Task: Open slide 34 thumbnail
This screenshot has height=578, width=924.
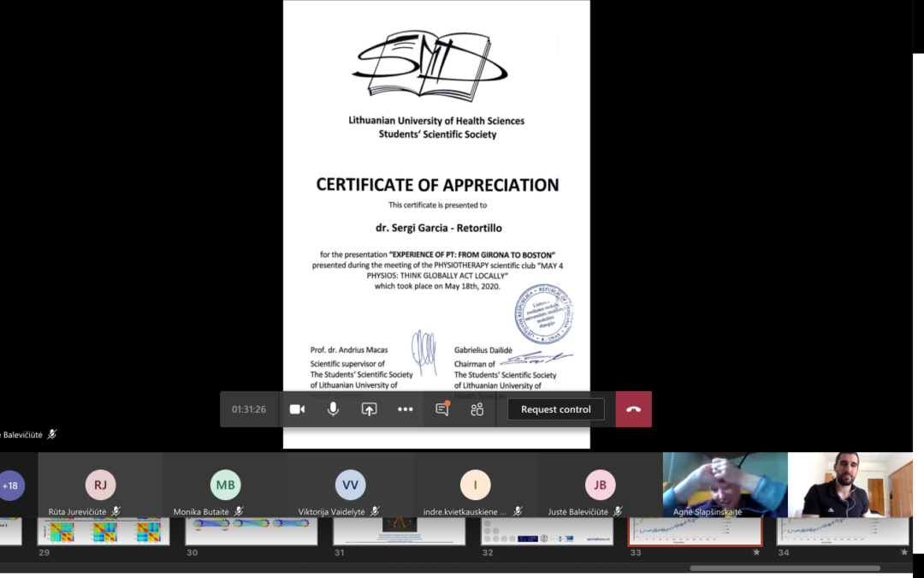Action: (x=843, y=531)
